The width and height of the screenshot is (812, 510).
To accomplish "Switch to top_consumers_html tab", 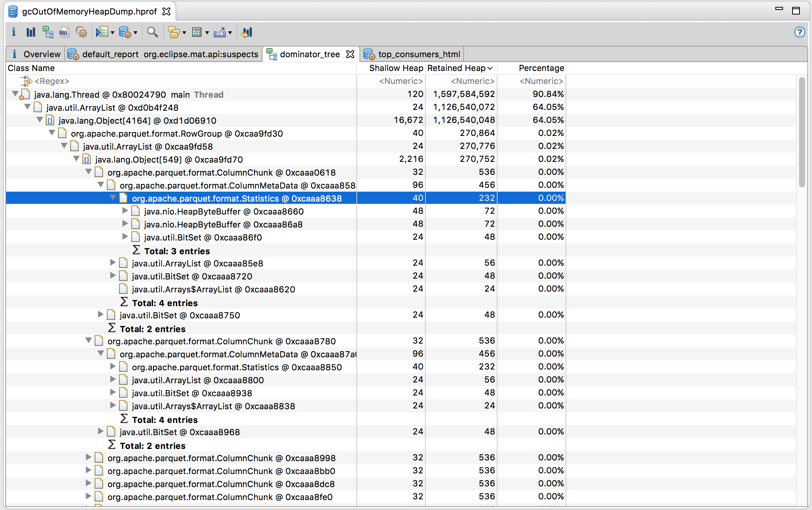I will [x=412, y=54].
